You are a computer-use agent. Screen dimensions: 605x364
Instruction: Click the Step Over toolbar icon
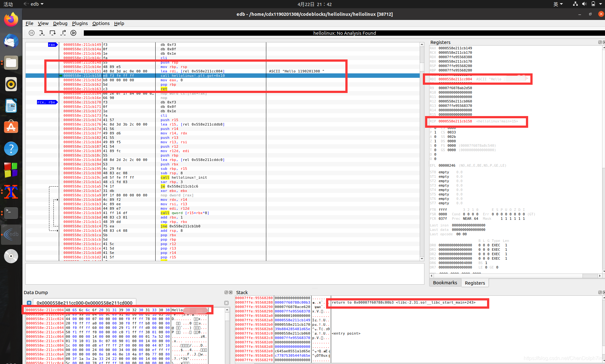pyautogui.click(x=52, y=33)
